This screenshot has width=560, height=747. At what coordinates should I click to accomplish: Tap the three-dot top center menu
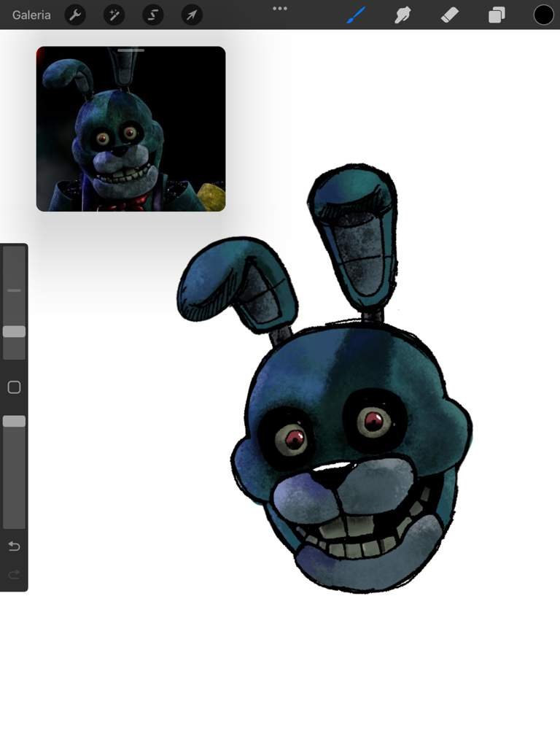pos(280,8)
